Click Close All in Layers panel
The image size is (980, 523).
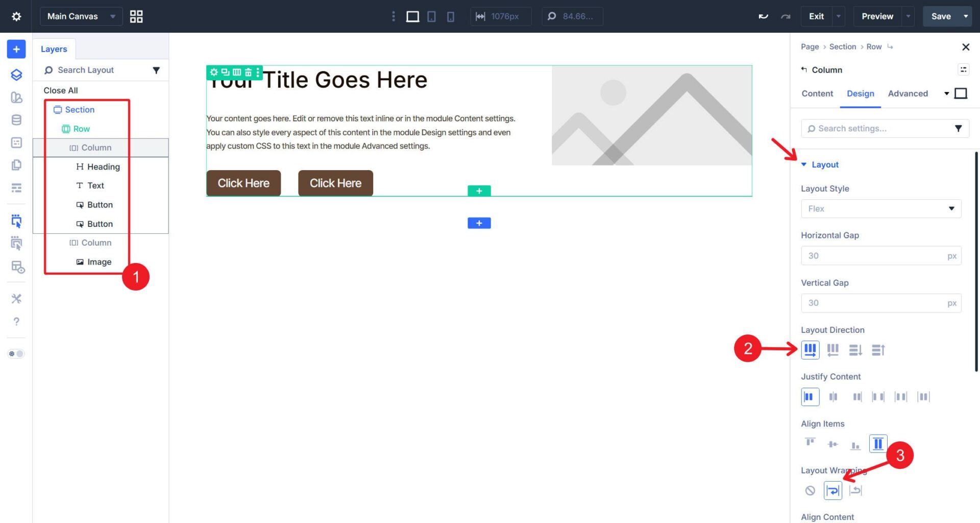[x=61, y=90]
